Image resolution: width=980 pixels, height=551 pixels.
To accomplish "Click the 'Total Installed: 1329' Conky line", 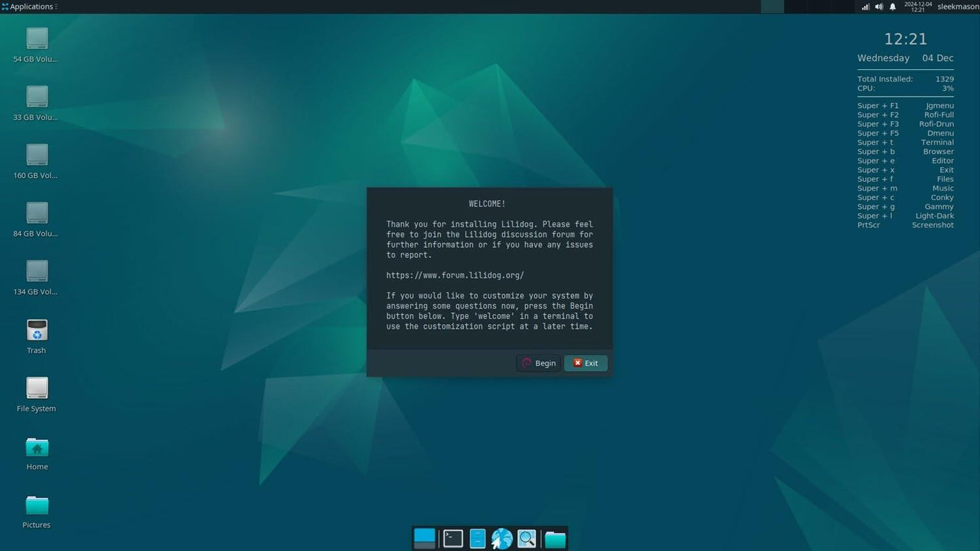I will (905, 79).
